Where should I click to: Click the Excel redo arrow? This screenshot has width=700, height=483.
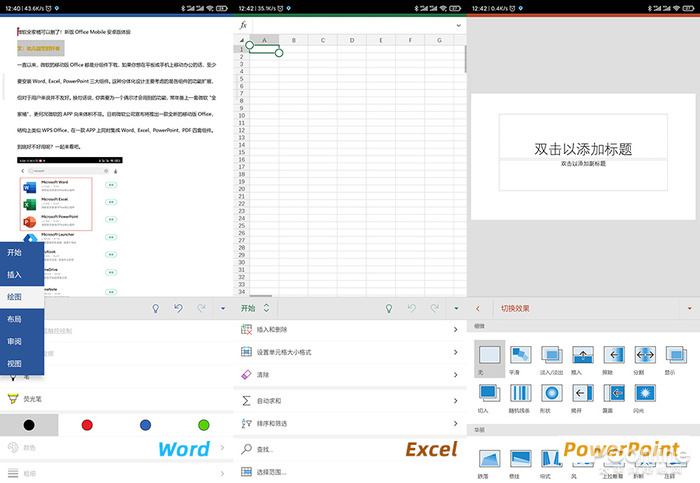pyautogui.click(x=434, y=308)
